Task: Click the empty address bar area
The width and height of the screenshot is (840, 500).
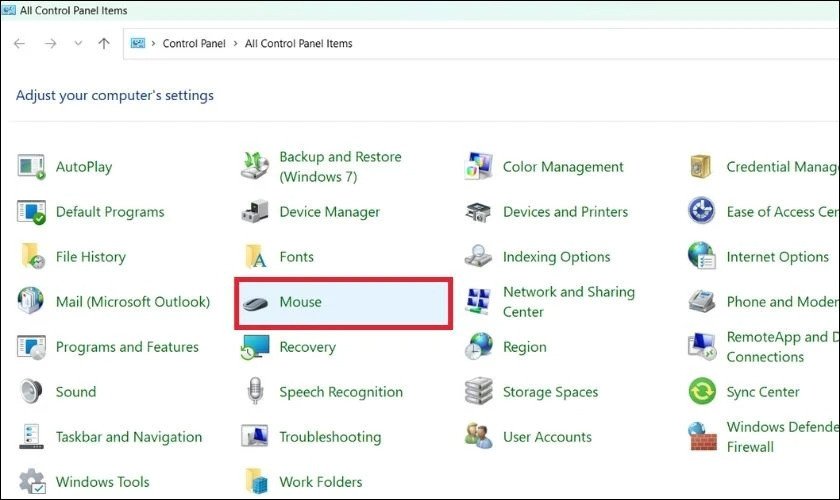Action: pos(600,44)
